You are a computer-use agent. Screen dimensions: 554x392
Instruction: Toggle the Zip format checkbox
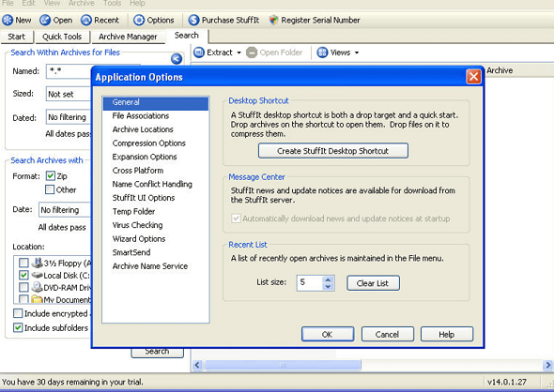click(50, 175)
